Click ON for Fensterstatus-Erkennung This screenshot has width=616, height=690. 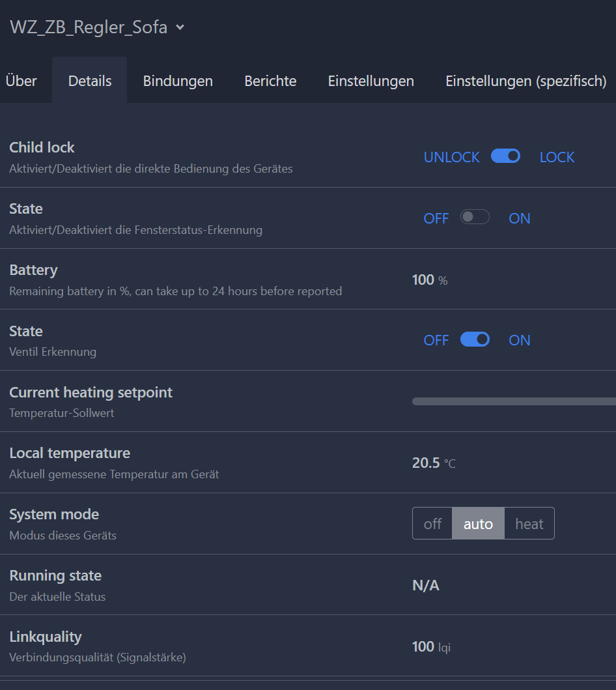519,219
